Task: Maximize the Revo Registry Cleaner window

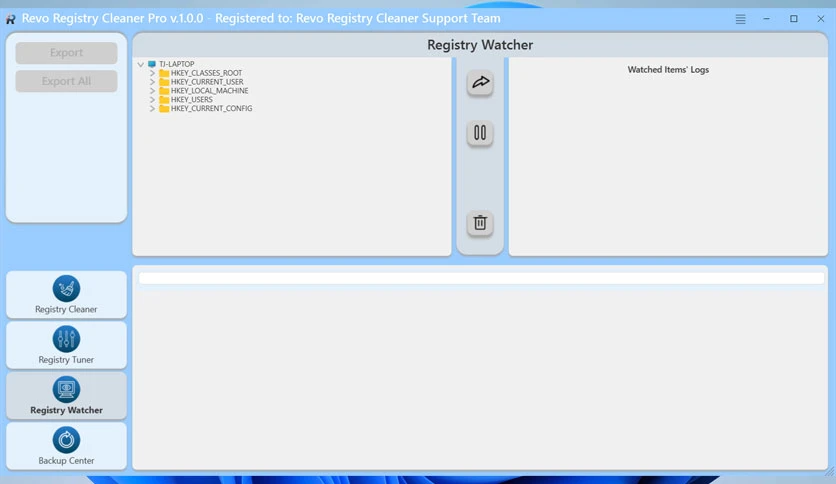Action: click(x=794, y=19)
